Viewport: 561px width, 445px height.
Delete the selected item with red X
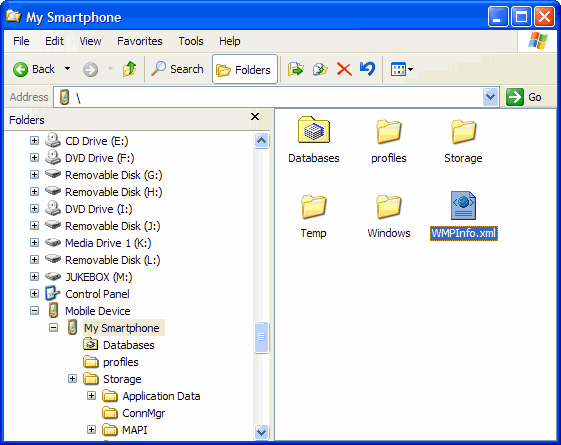point(344,69)
